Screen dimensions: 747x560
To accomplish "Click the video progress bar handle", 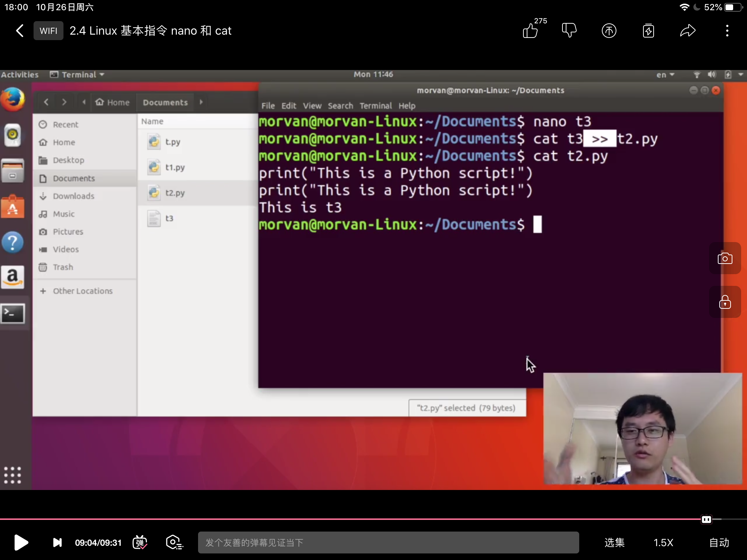I will coord(706,519).
